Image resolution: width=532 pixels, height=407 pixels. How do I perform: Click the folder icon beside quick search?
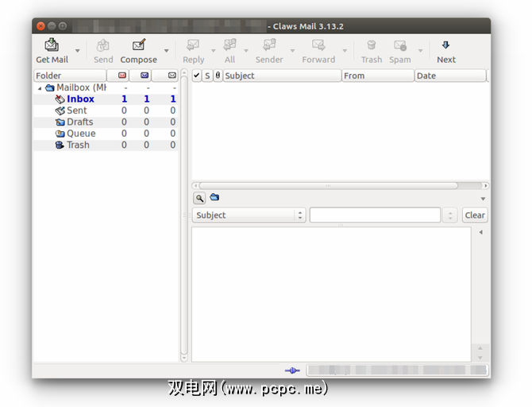click(x=214, y=197)
